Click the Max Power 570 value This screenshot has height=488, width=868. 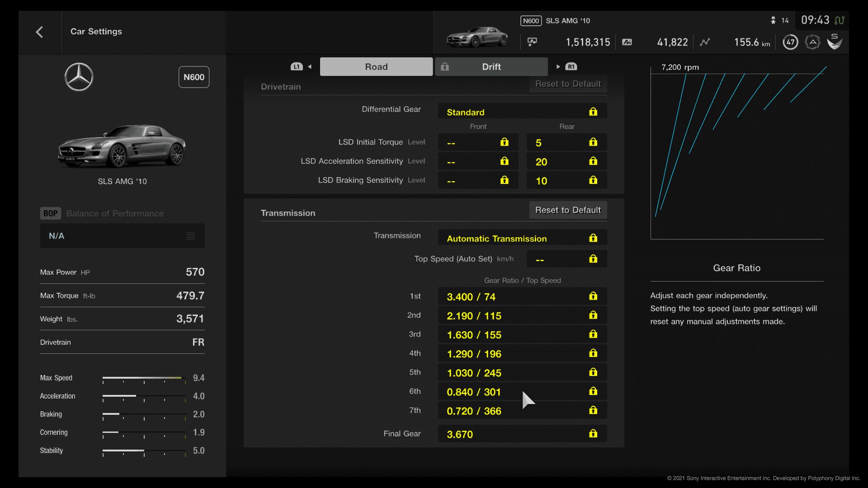pos(195,272)
